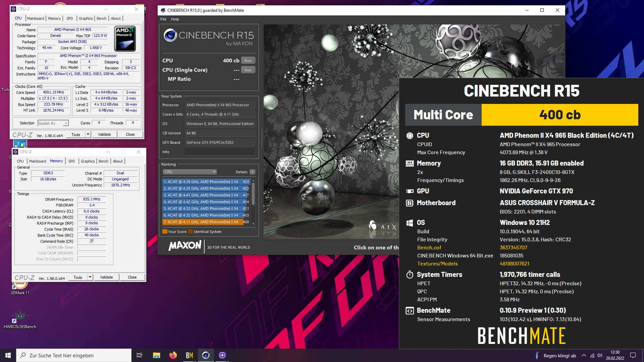
Task: Click the BenchMate Memory icon
Action: pos(410,164)
